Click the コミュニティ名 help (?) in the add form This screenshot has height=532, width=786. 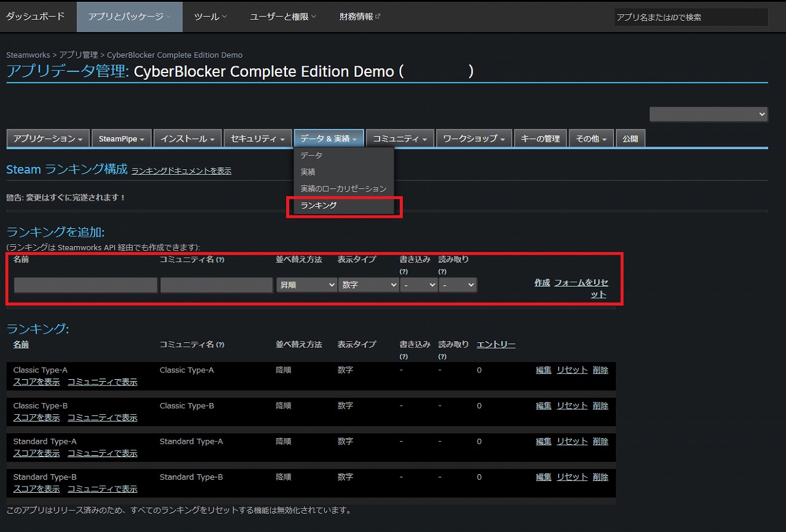click(220, 260)
